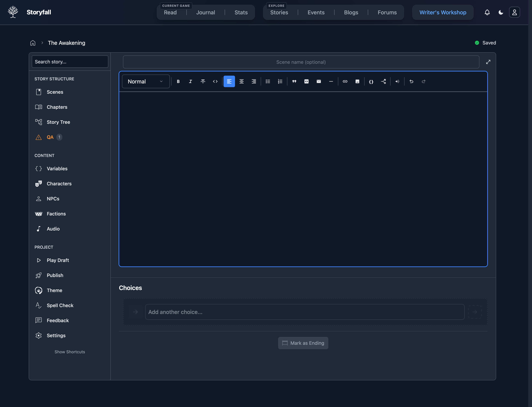Screen dimensions: 532x407
Task: Show Shortcuts in the sidebar
Action: coord(70,352)
